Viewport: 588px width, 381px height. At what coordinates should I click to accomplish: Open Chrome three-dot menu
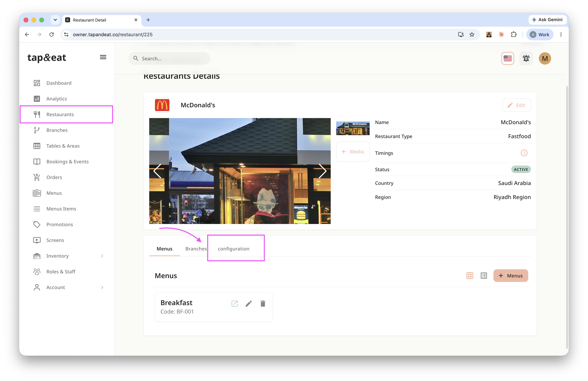click(x=561, y=35)
